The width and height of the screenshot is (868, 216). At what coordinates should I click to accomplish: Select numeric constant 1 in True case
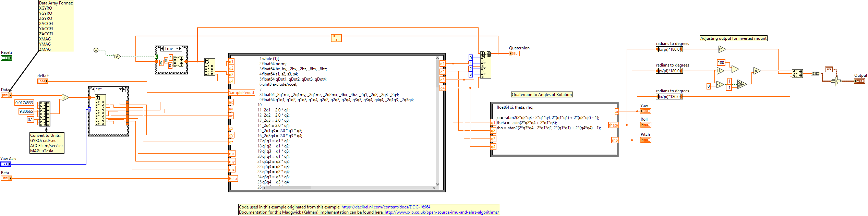[x=170, y=57]
